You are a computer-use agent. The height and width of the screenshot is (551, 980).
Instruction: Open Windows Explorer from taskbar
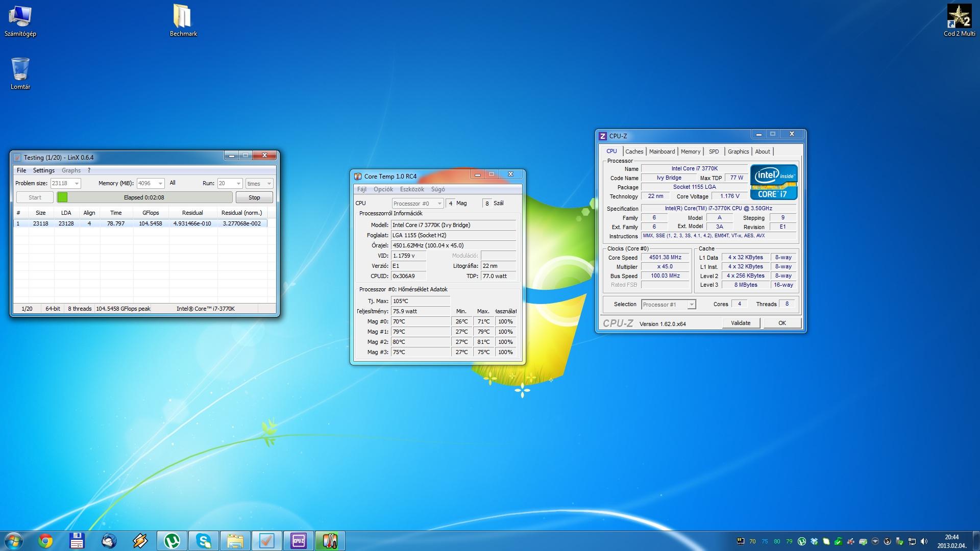[x=235, y=541]
